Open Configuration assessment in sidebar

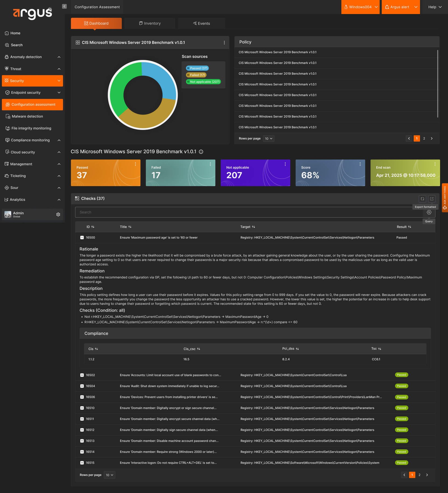tap(32, 105)
